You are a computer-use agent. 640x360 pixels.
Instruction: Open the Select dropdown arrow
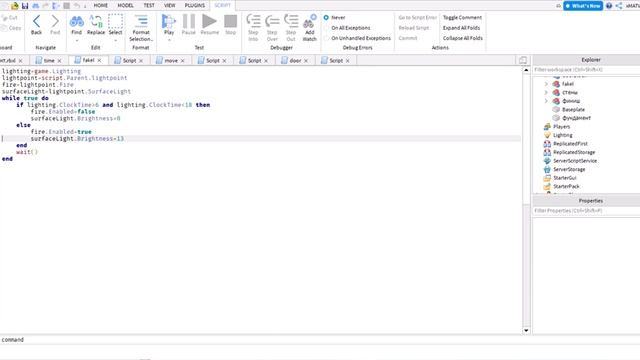[116, 40]
